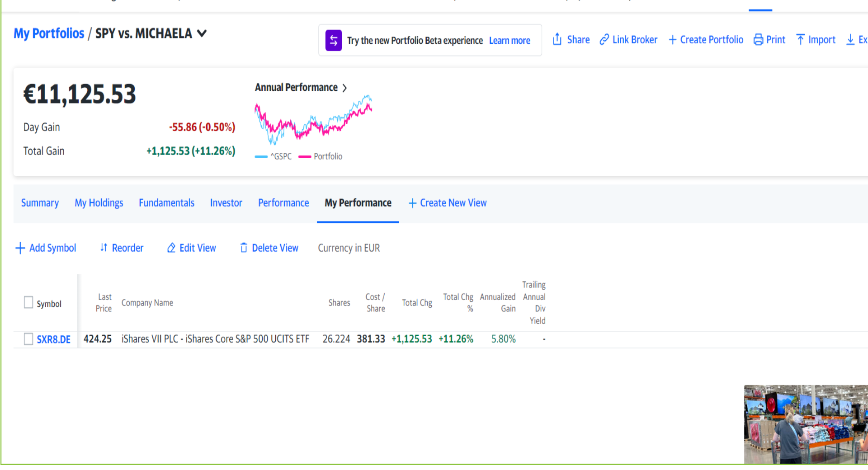Sort by the Last Price column header
This screenshot has height=470, width=868.
[104, 303]
